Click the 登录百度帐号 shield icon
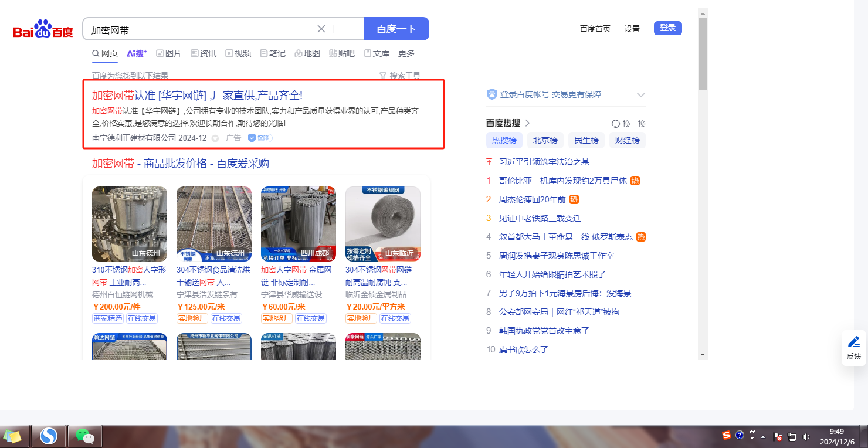868x448 pixels. (x=492, y=94)
